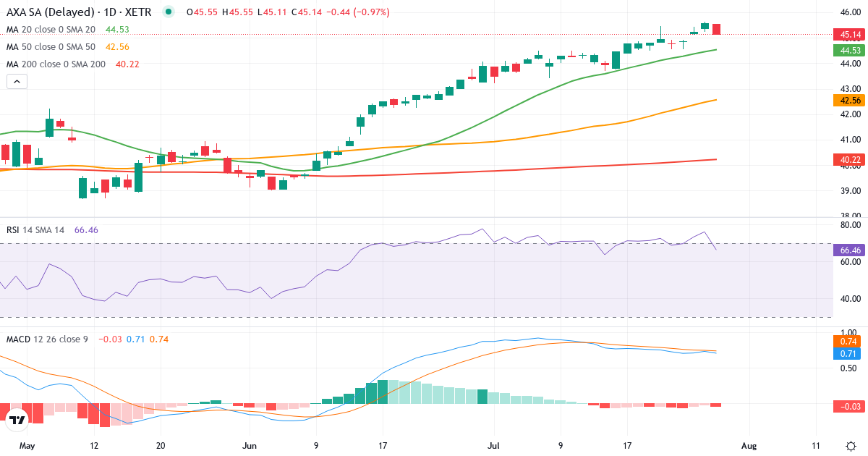Click the green market status dot

point(169,12)
